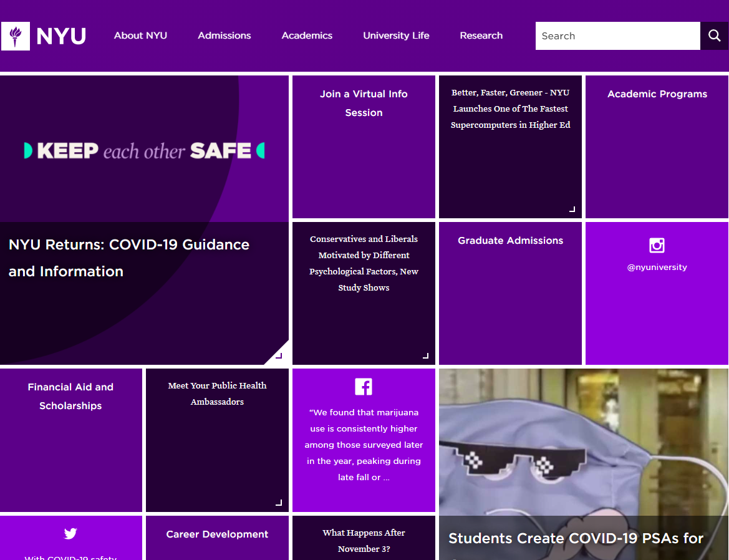The height and width of the screenshot is (560, 729).
Task: Open the Admissions menu
Action: point(224,36)
